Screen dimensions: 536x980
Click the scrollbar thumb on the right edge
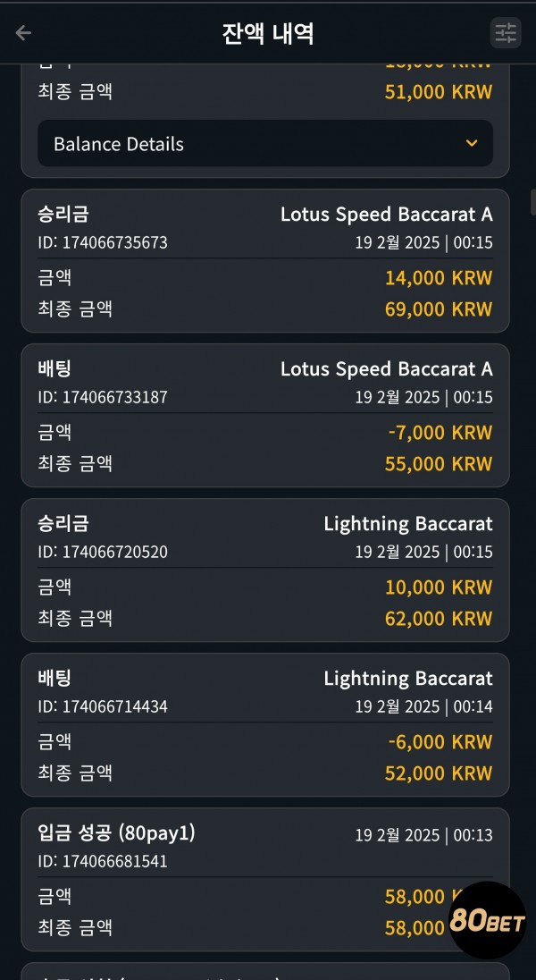coord(533,202)
